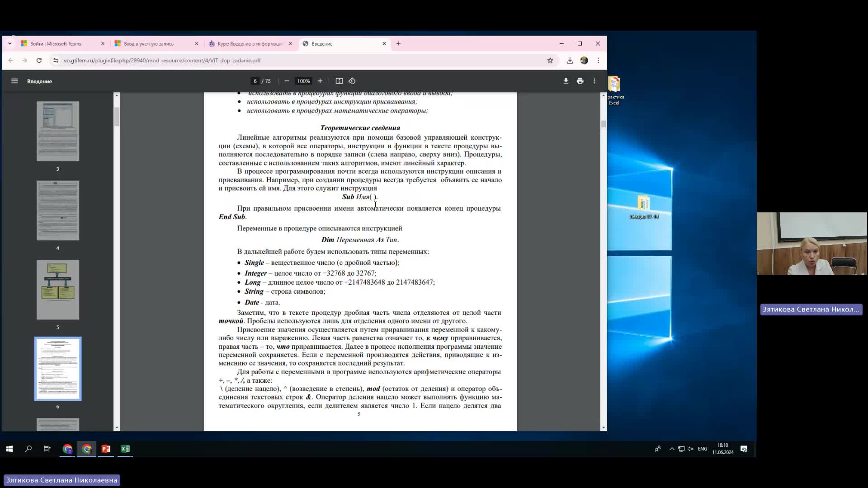Open Chrome downloads icon
The height and width of the screenshot is (488, 868).
(570, 60)
